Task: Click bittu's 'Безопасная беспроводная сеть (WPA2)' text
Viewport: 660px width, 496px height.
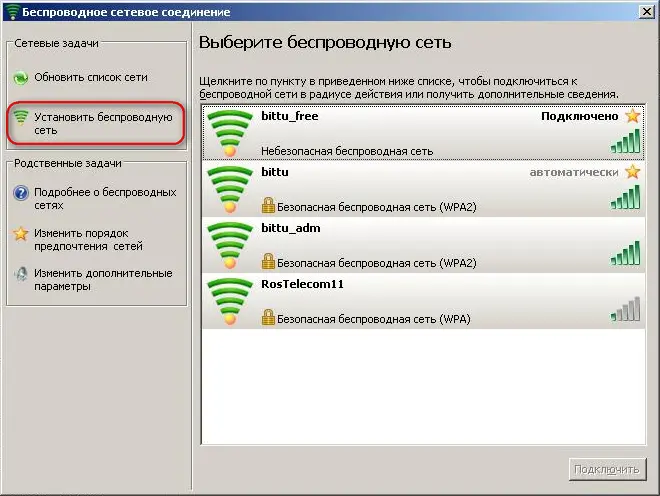Action: coord(377,207)
